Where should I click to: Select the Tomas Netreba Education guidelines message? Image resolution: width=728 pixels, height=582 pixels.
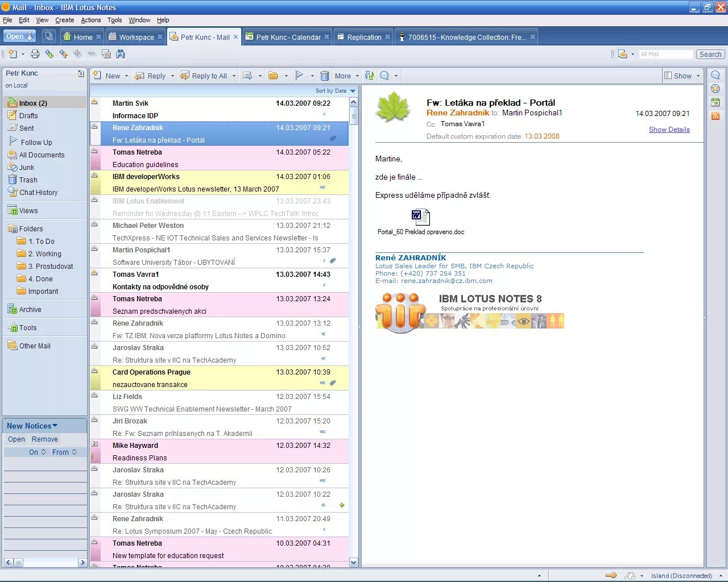[x=219, y=158]
